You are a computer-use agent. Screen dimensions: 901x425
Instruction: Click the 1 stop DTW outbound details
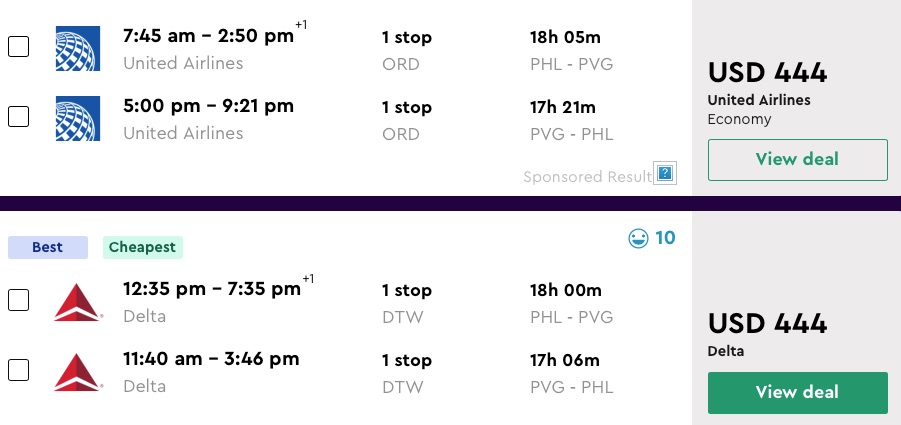[406, 302]
